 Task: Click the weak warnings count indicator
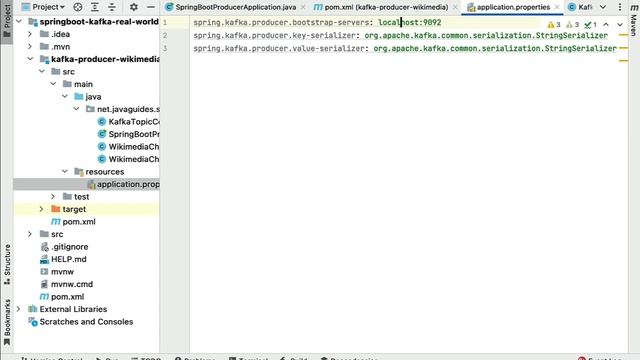[573, 24]
